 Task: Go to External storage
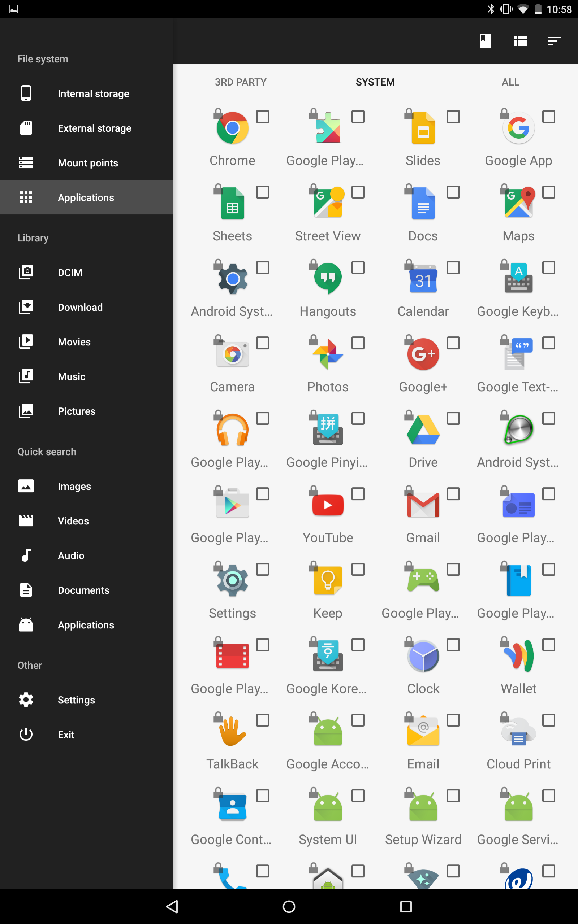(87, 128)
